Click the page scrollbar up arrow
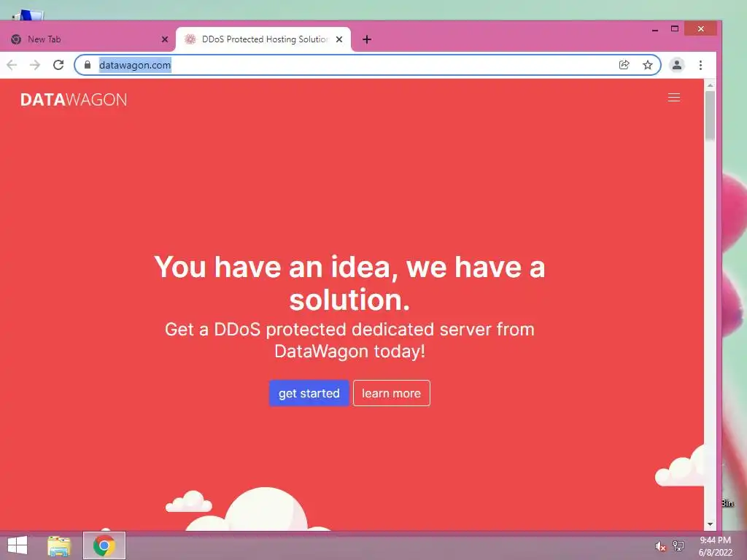The height and width of the screenshot is (560, 747). (710, 85)
